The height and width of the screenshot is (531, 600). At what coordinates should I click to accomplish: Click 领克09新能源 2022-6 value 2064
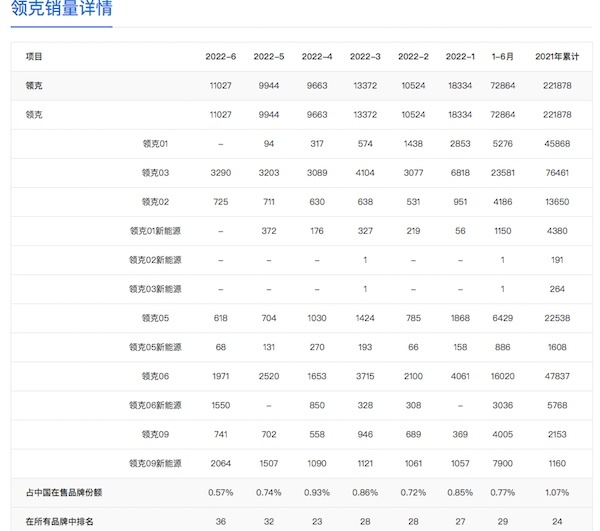[x=220, y=464]
